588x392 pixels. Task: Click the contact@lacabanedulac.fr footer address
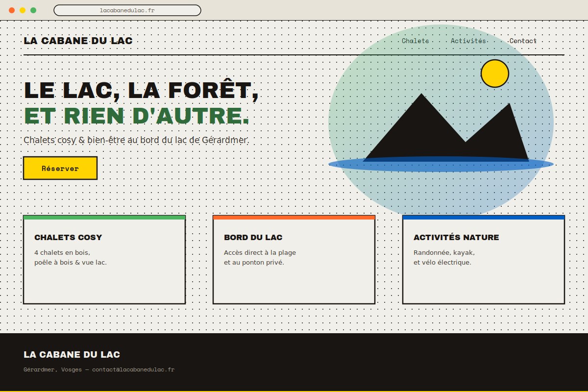point(133,369)
